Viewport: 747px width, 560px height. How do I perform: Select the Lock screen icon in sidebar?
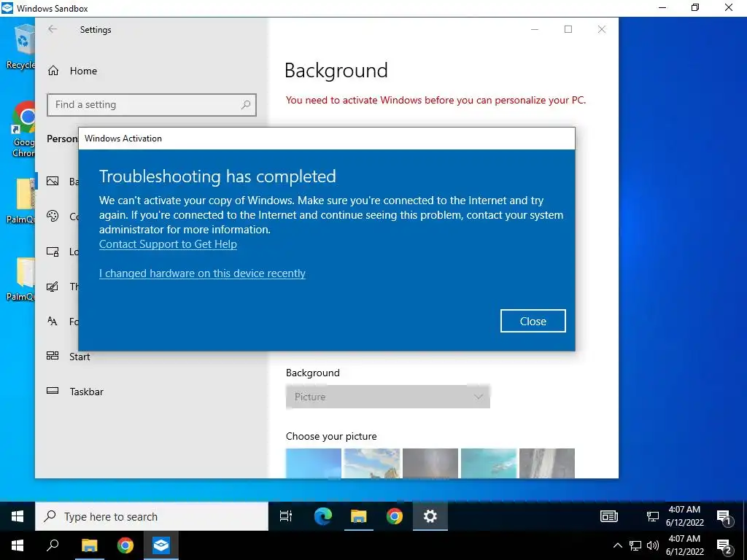(53, 252)
